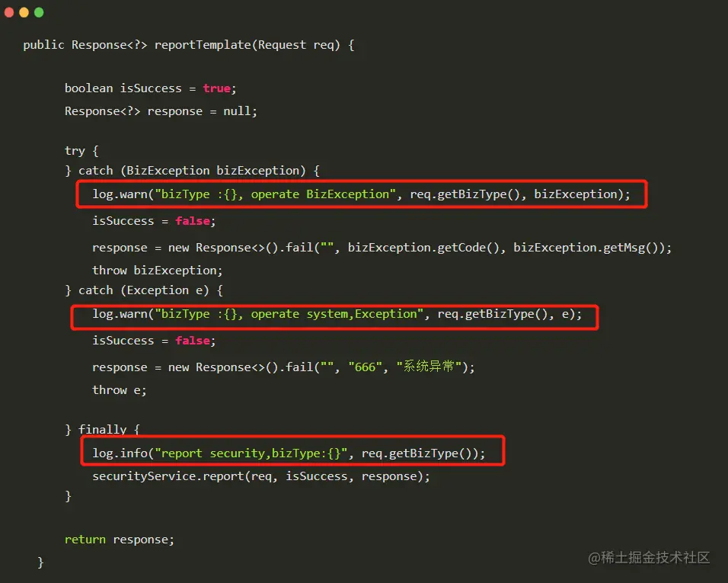Click 'isSuccess = false;' under BizException catch

pyautogui.click(x=154, y=221)
